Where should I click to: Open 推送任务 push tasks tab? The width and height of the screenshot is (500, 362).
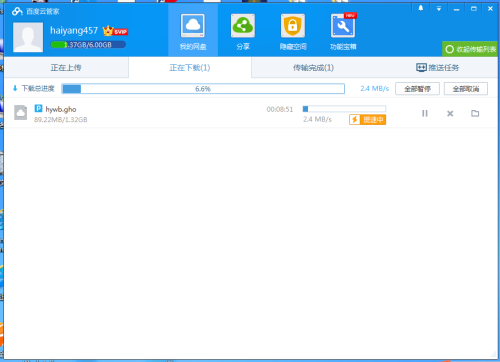click(437, 68)
